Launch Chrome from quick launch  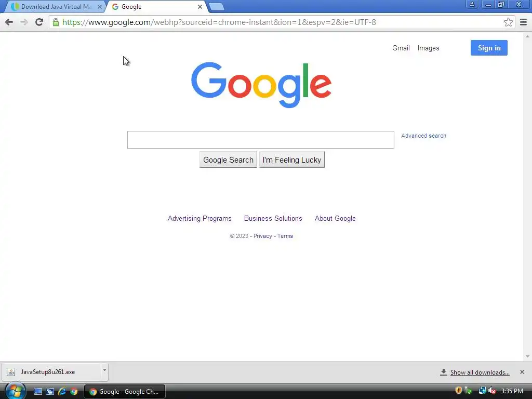(x=74, y=392)
